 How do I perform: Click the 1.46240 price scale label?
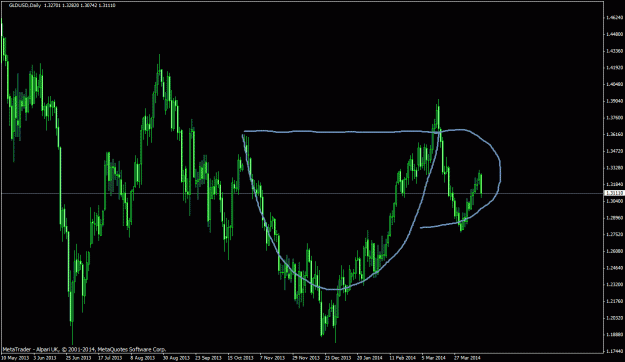[614, 18]
